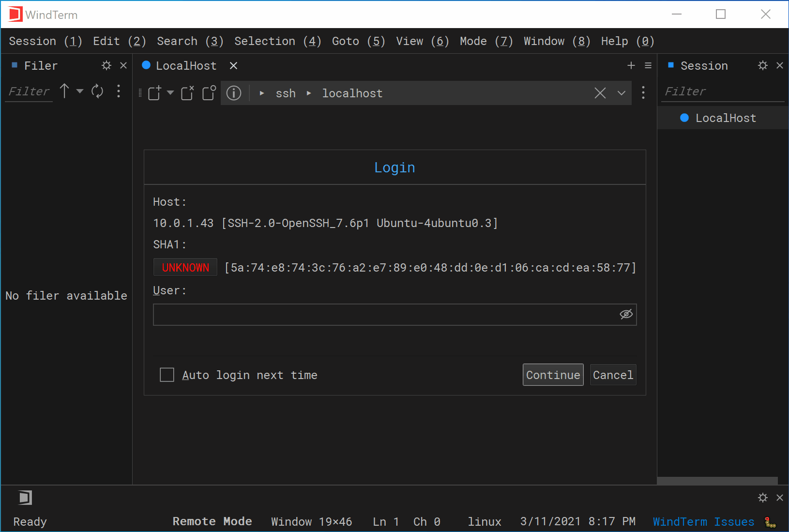Open the Help menu

[x=628, y=41]
